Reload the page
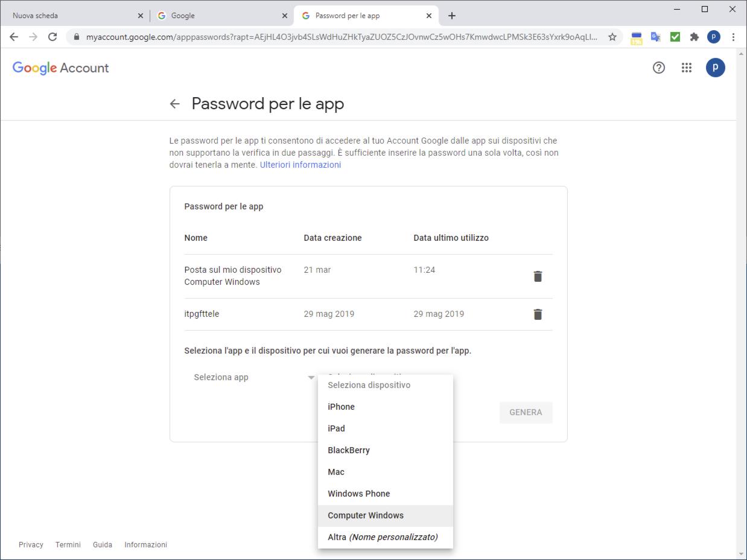 coord(52,37)
